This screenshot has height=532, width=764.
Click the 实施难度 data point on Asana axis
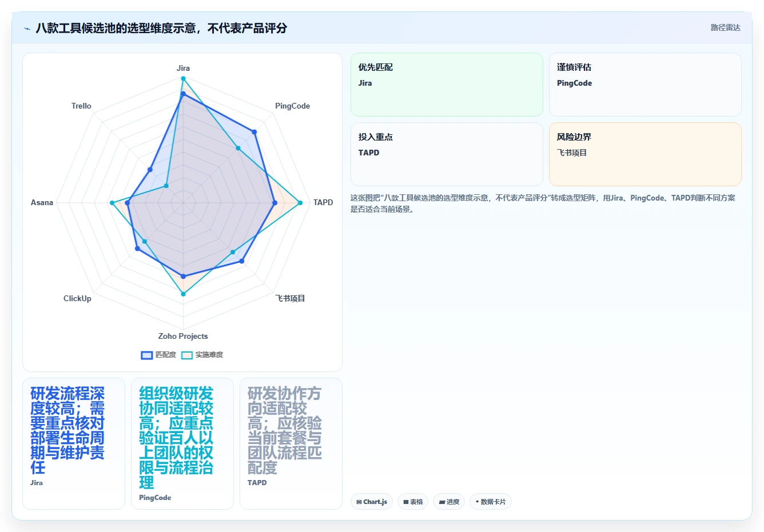coord(112,202)
